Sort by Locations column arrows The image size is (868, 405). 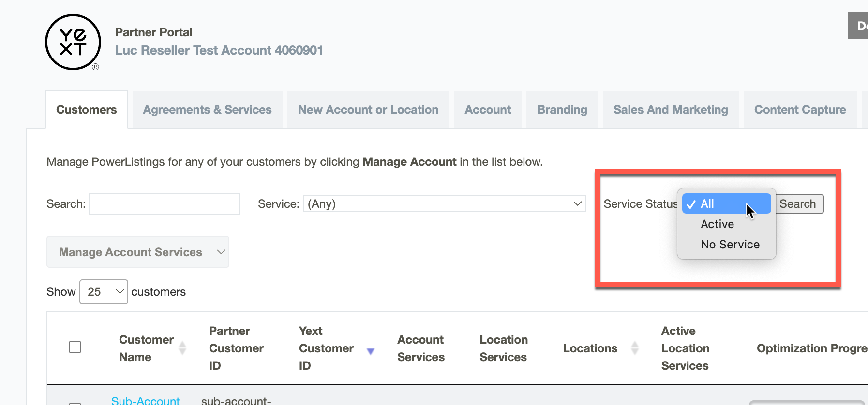[x=635, y=348]
